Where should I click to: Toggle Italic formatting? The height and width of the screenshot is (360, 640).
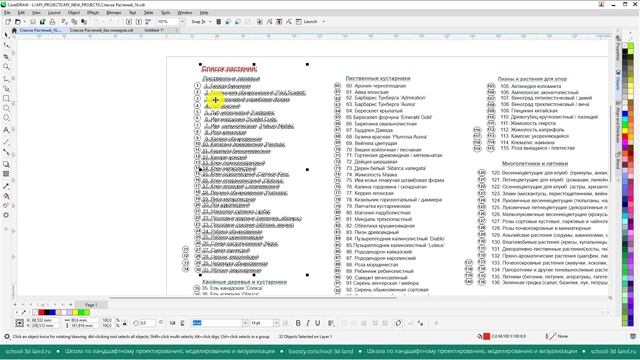tap(308, 323)
